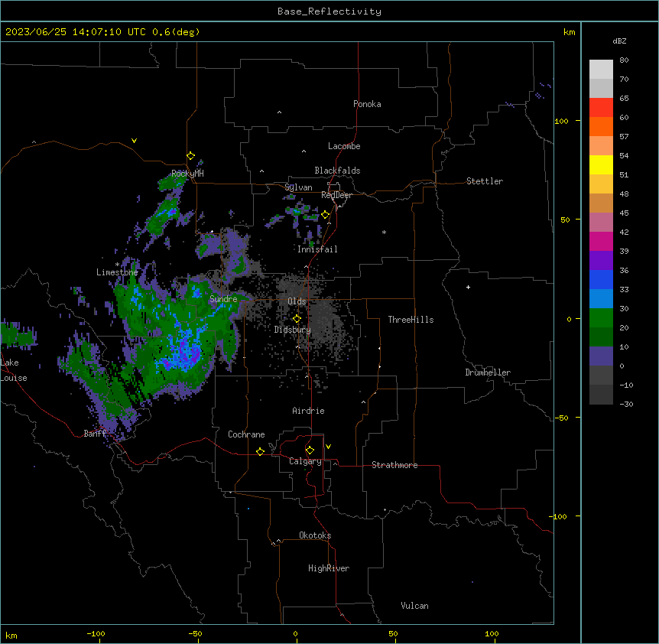659x644 pixels.
Task: Select the yellow 54 dBZ legend swatch
Action: tap(601, 164)
